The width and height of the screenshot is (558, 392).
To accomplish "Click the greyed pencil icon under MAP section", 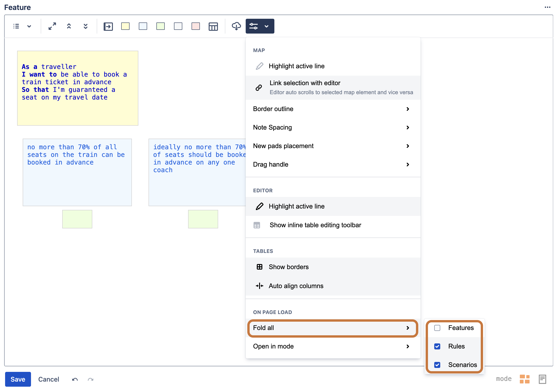I will 260,66.
